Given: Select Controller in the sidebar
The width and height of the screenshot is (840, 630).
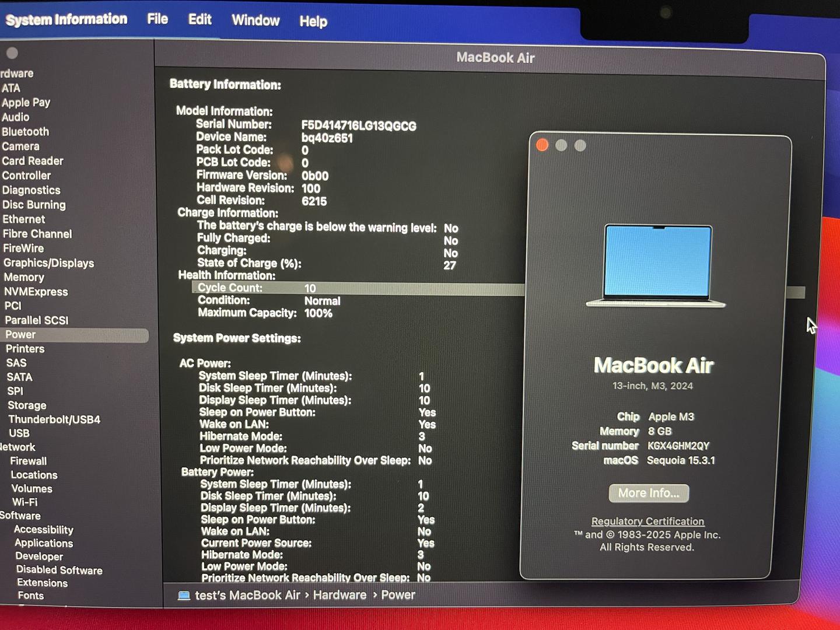Looking at the screenshot, I should tap(27, 176).
